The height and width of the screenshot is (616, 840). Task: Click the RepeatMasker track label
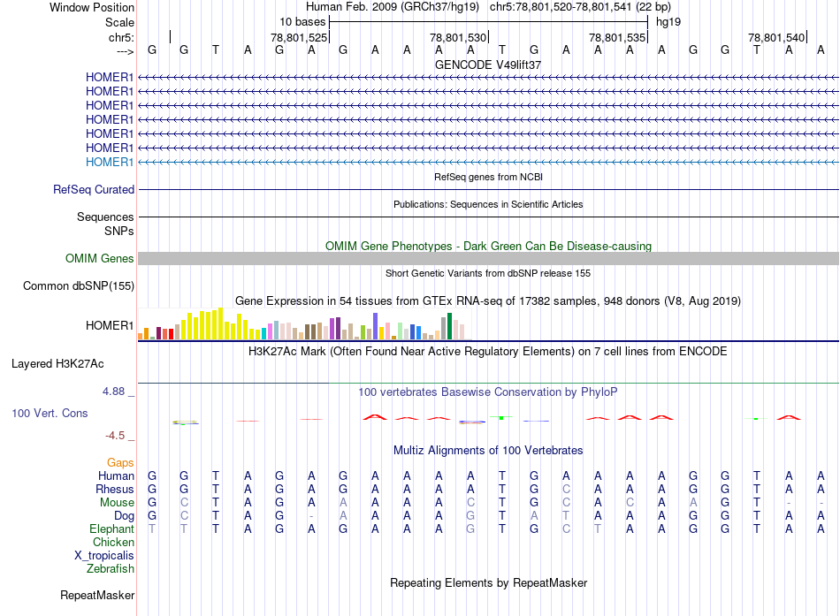97,595
